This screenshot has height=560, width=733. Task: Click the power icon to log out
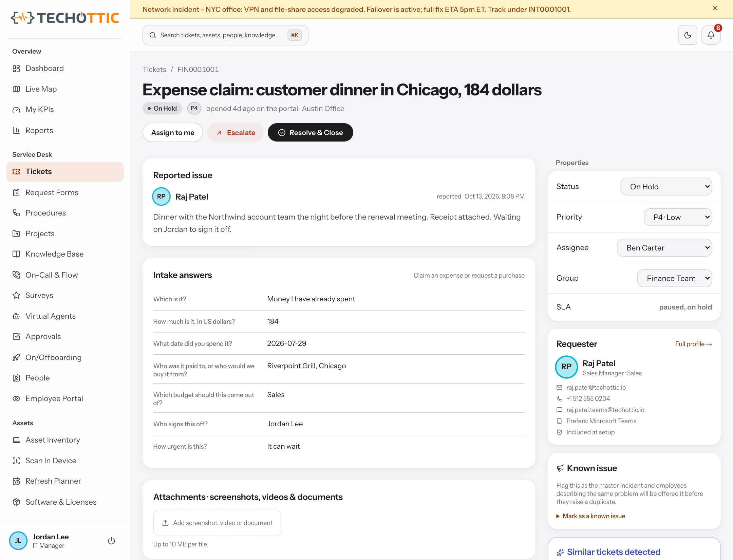point(111,541)
